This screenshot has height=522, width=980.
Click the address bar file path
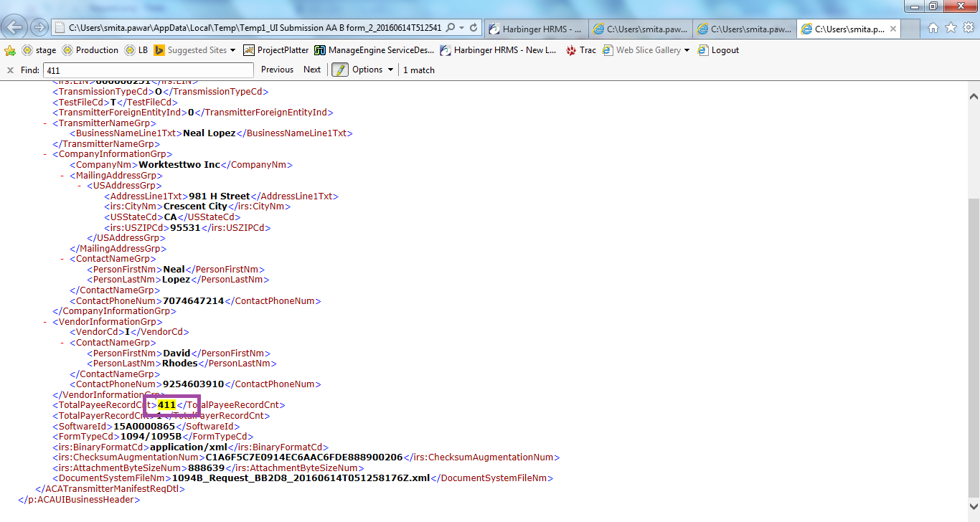pyautogui.click(x=255, y=28)
